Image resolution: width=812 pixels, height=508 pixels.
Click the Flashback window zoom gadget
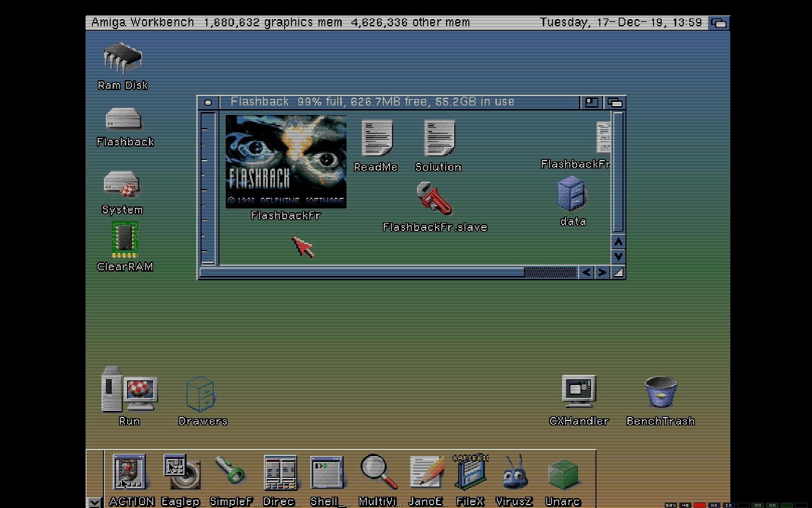tap(592, 102)
